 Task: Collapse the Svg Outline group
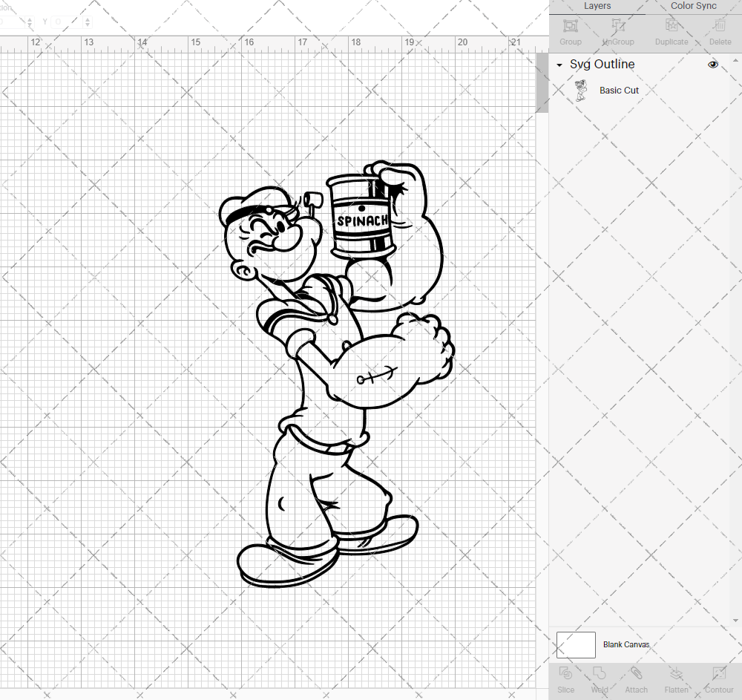(x=559, y=65)
